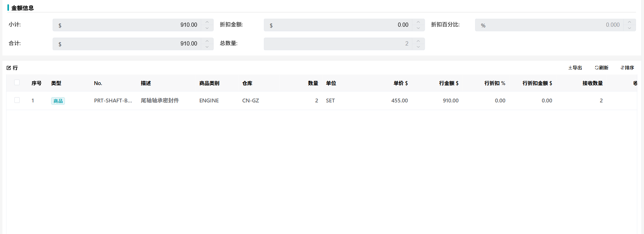This screenshot has height=234, width=644.
Task: Click the 行金额 $ column header
Action: click(449, 83)
